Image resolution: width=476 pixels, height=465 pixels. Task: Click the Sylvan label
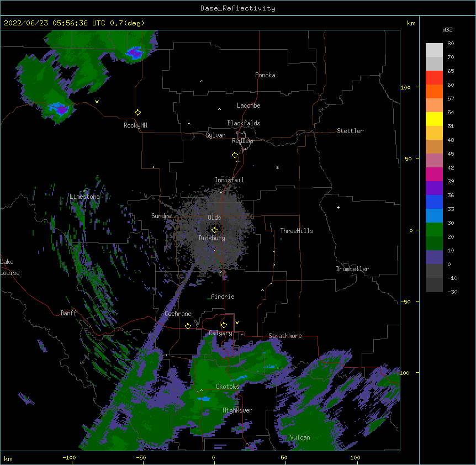tap(215, 135)
